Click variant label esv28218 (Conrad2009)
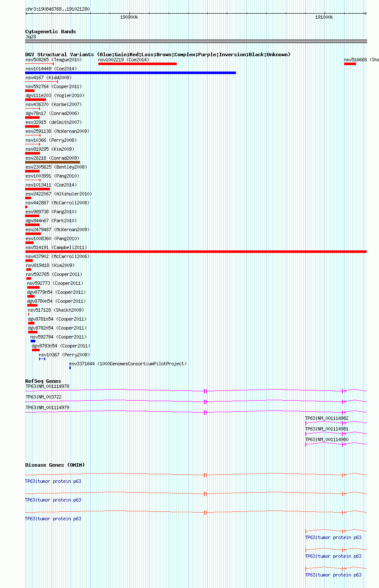The image size is (379, 588). tap(52, 158)
